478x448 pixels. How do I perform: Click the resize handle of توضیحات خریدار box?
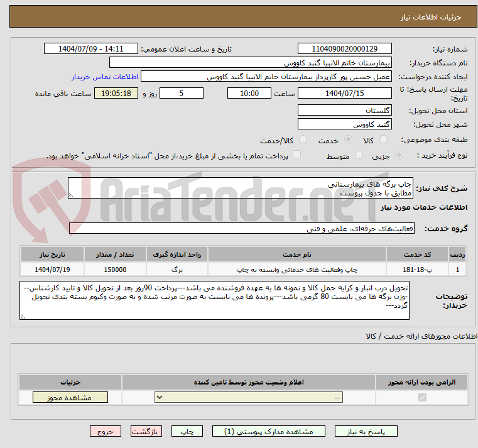point(23,317)
